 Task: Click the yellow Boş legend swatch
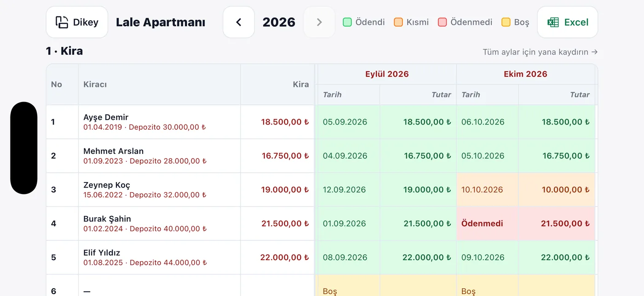click(506, 22)
